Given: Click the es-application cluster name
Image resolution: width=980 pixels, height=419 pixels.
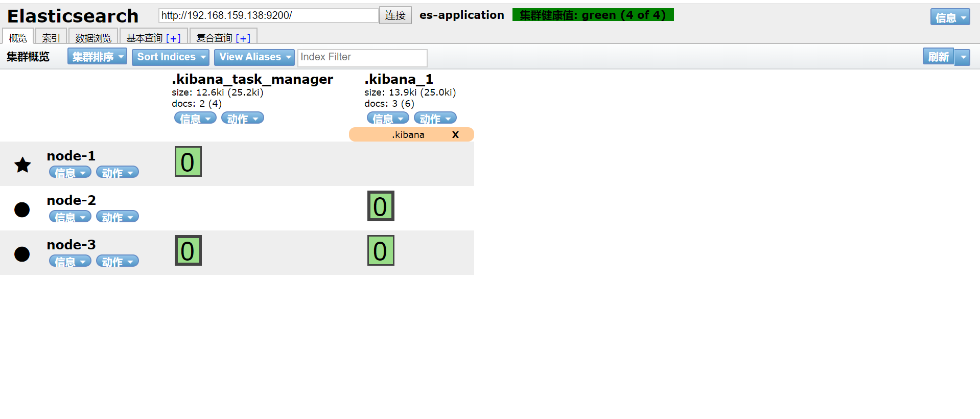Looking at the screenshot, I should [x=462, y=15].
